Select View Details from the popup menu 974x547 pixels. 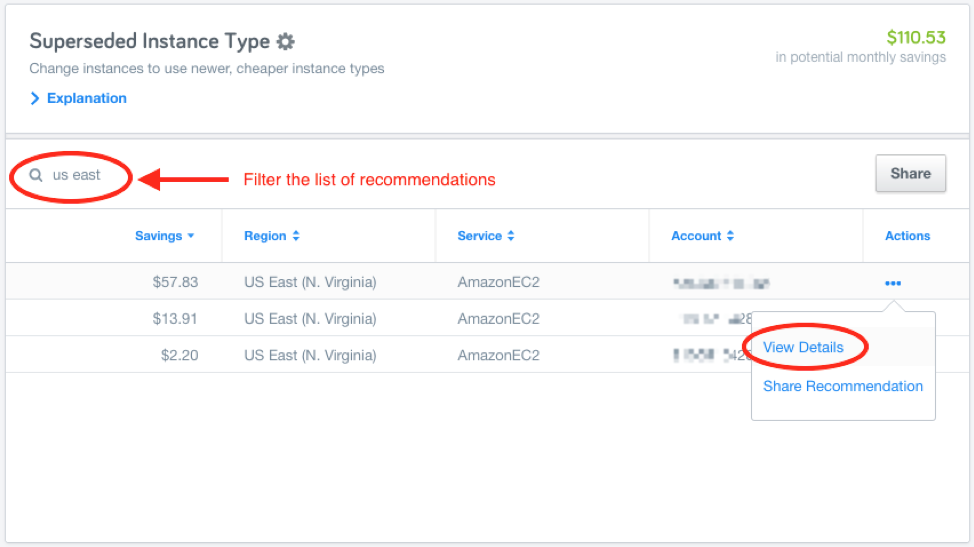tap(803, 347)
